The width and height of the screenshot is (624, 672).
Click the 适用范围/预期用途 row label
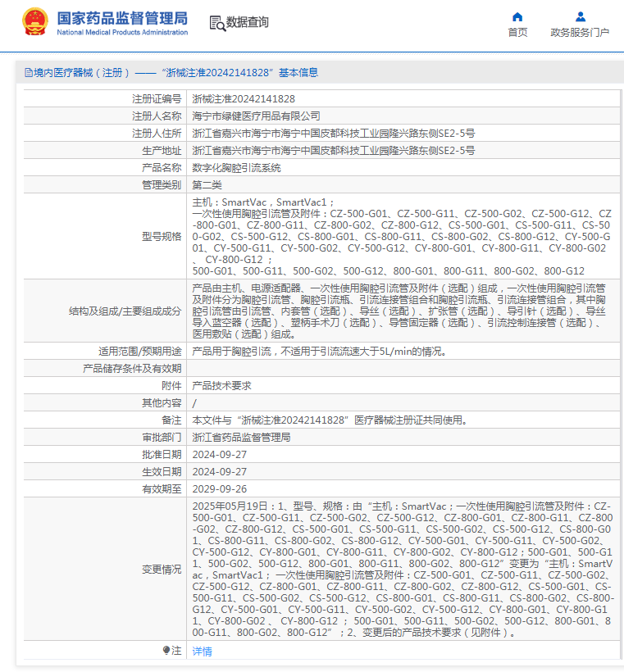(140, 352)
